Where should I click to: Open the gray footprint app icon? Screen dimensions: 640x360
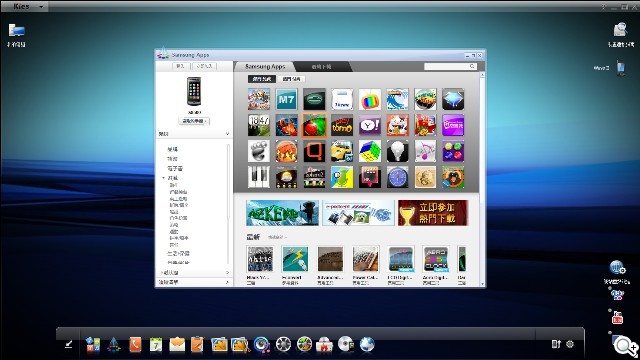point(259,151)
